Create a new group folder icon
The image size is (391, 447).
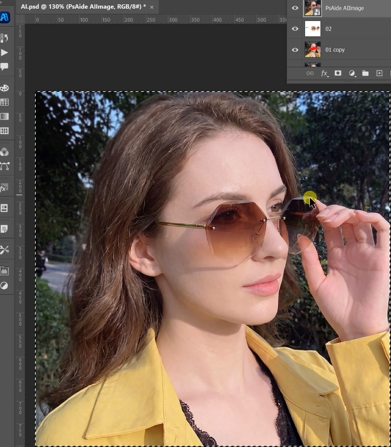click(365, 73)
